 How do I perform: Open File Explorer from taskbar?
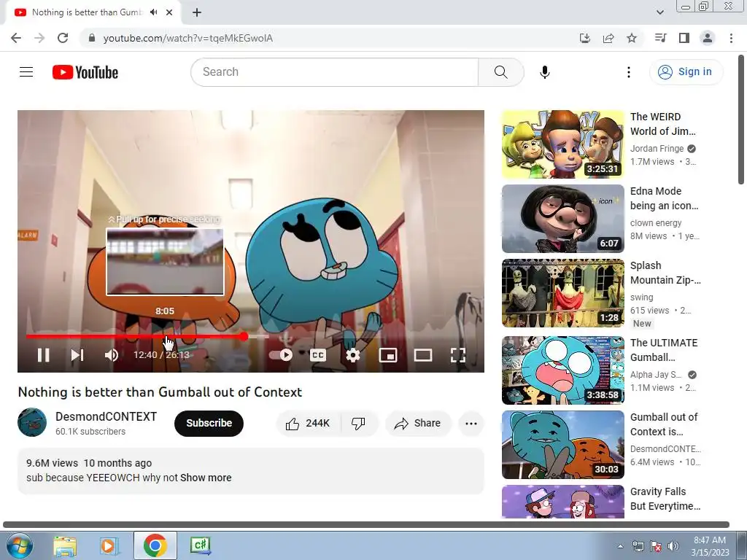(65, 545)
